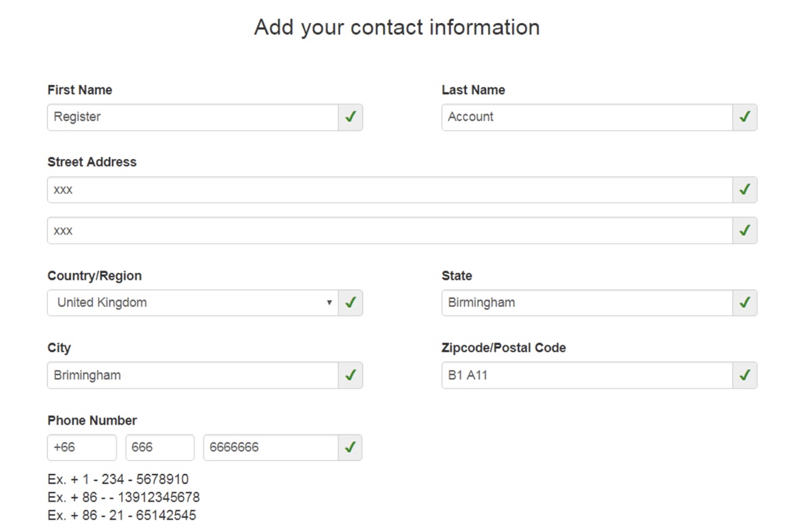Image resolution: width=811 pixels, height=532 pixels.
Task: Click the United Kingdom dropdown arrow
Action: (x=329, y=303)
